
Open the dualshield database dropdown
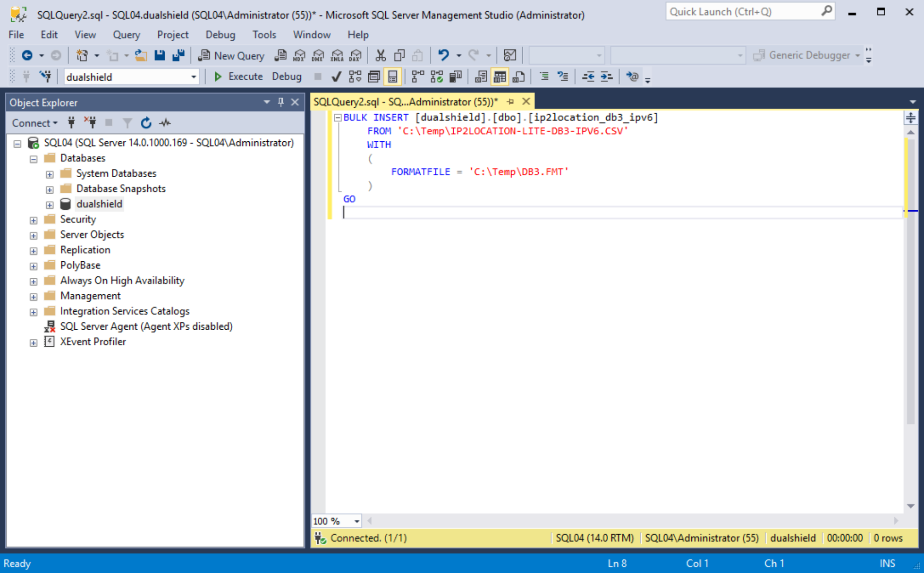point(193,77)
